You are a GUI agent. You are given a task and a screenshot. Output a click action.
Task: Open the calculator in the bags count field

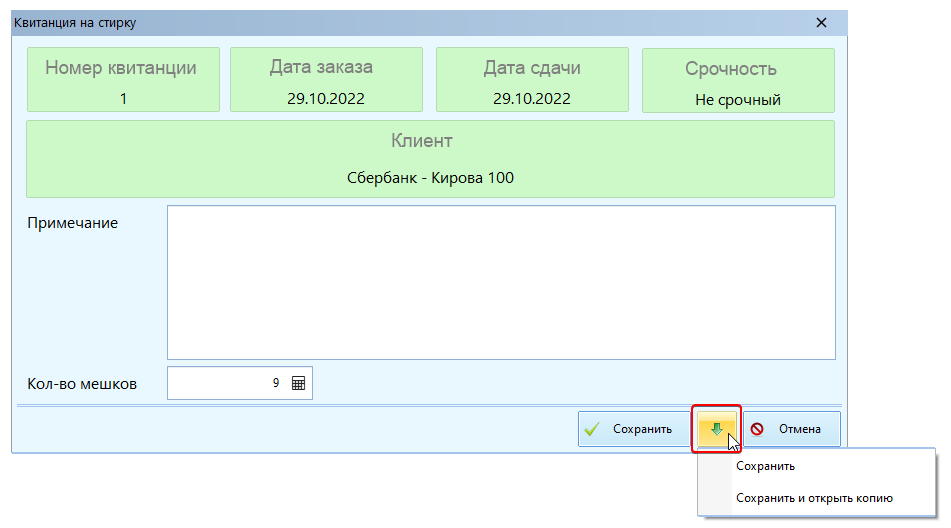(x=298, y=383)
